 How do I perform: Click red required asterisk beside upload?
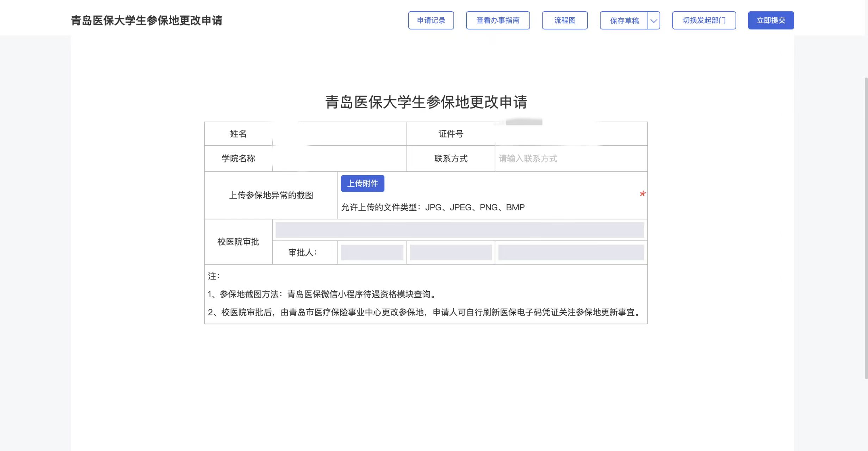point(643,194)
